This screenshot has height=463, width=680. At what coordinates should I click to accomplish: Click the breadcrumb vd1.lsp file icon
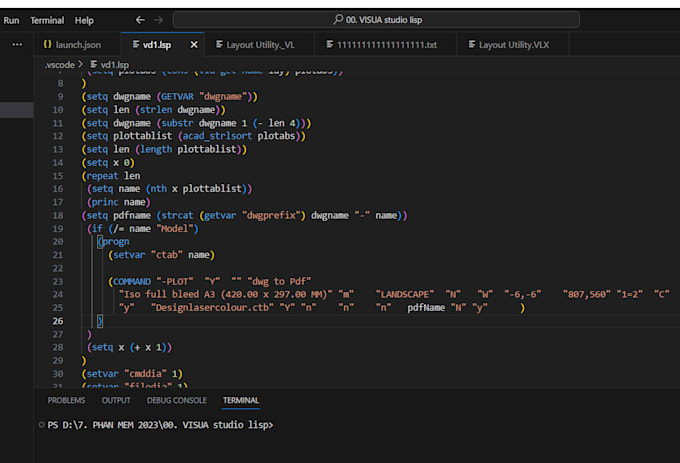click(94, 65)
